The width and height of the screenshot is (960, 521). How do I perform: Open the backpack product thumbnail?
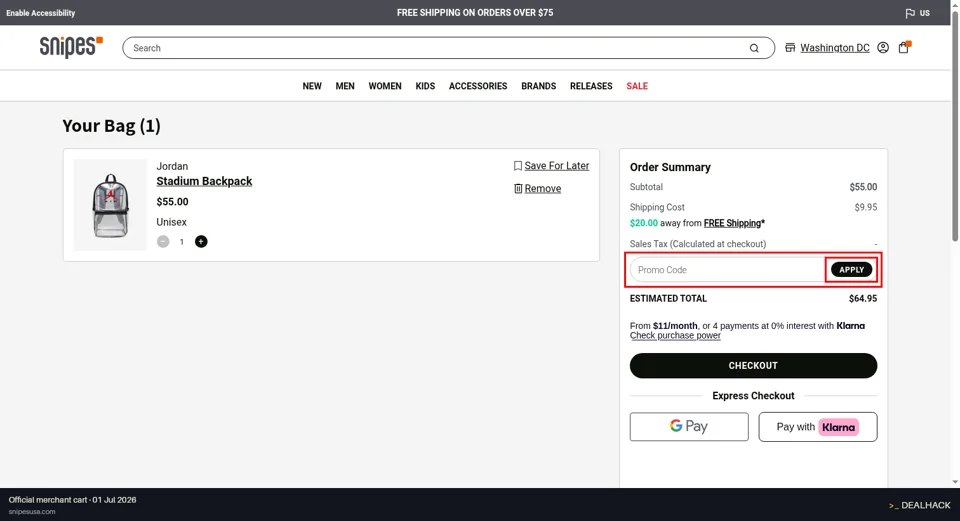click(x=110, y=205)
